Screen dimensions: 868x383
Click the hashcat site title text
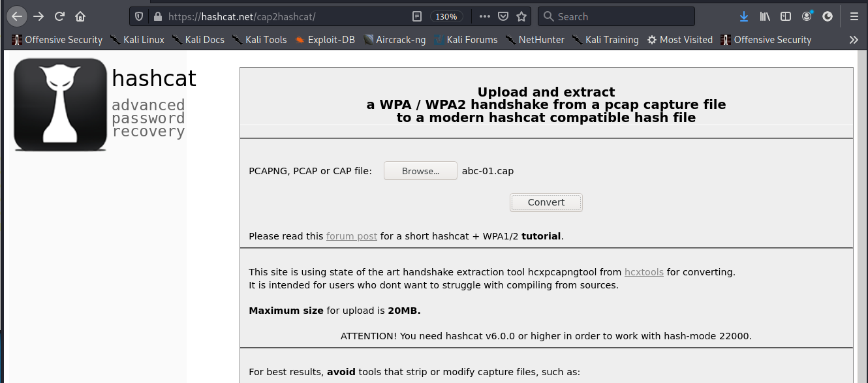154,79
